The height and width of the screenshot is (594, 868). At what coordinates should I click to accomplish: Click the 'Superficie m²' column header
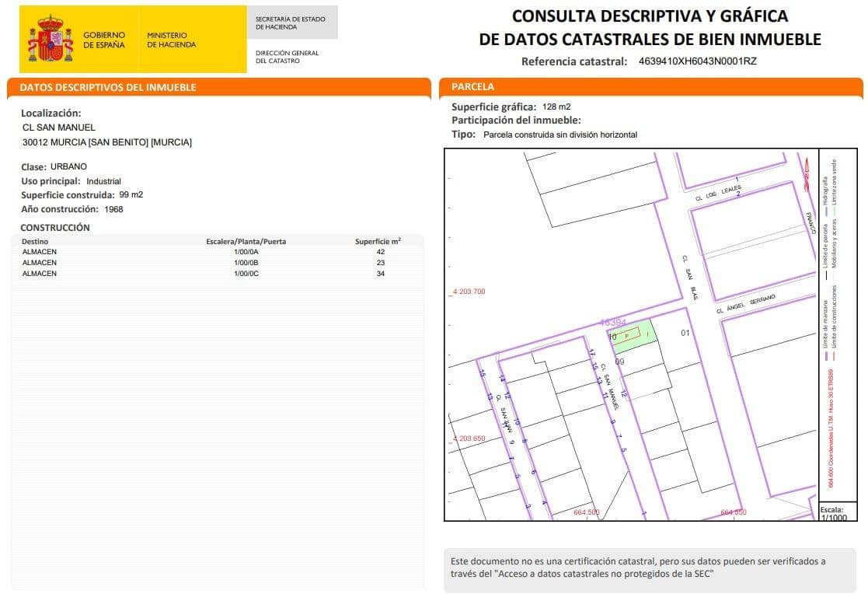pyautogui.click(x=378, y=241)
